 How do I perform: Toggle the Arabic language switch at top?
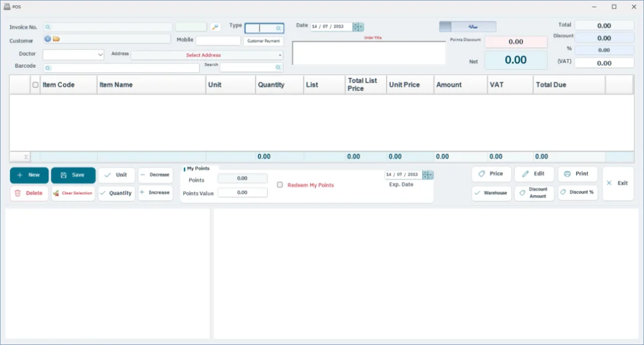pos(468,27)
